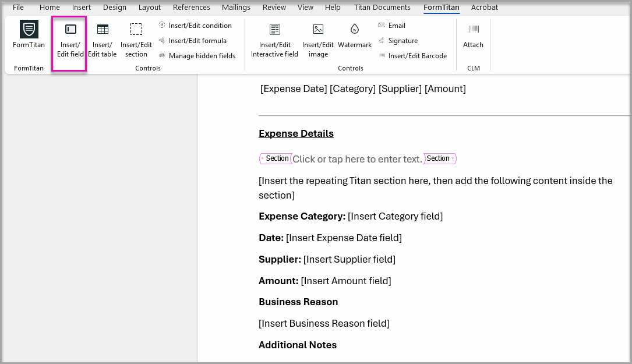Click the Business Reason heading
This screenshot has width=632, height=364.
click(298, 302)
